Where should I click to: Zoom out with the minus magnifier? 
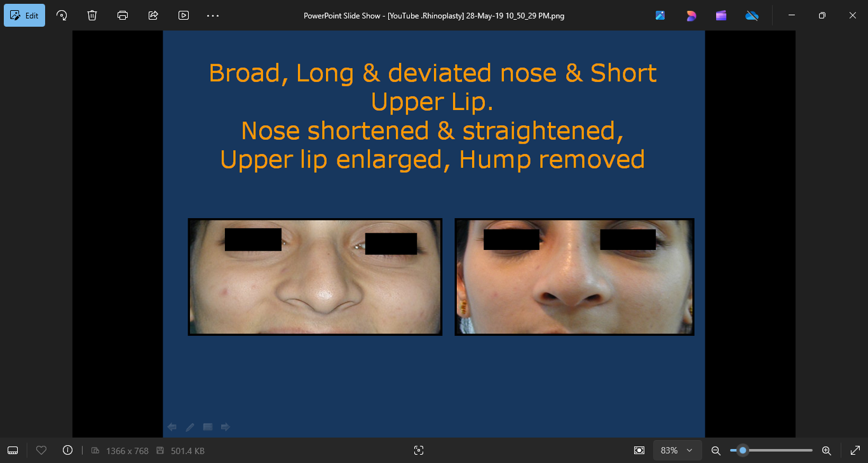pos(715,450)
